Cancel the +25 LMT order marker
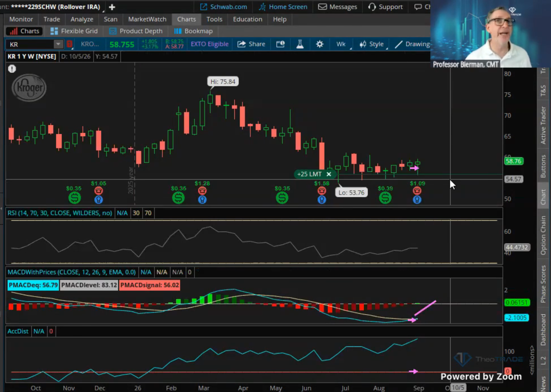Screen dimensions: 551x392 (329, 174)
